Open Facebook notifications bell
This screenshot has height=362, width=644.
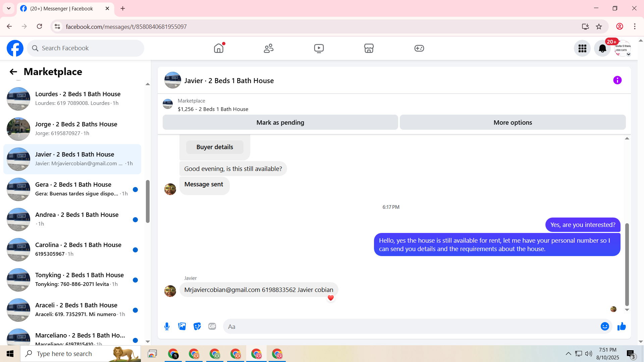[602, 49]
